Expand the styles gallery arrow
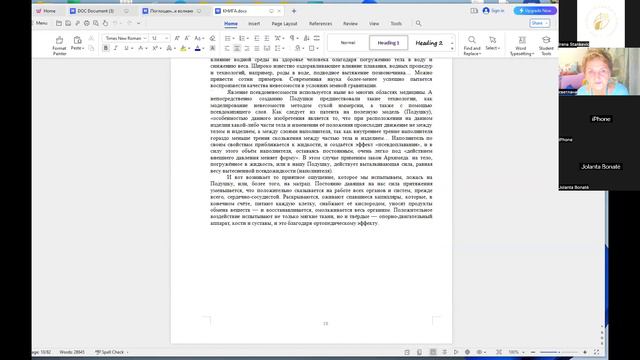 [452, 49]
